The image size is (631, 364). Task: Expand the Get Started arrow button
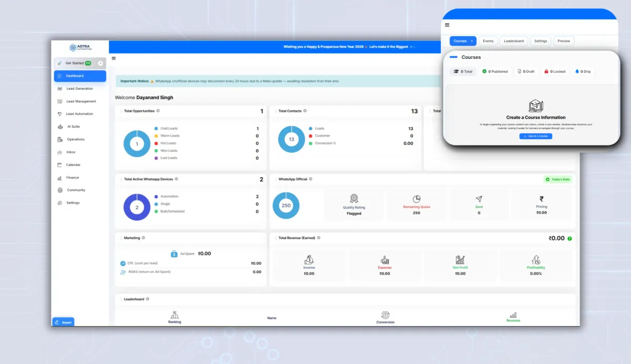point(100,63)
